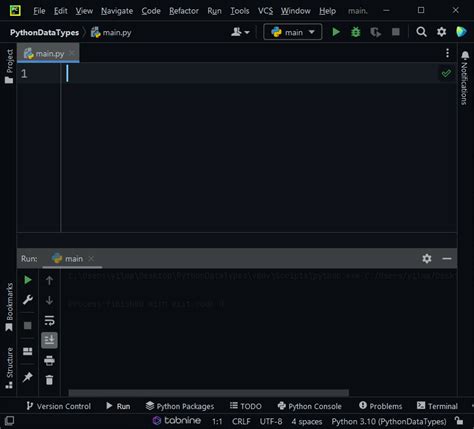Screen dimensions: 474x429
Task: Click the tabnine status bar widget
Action: tap(177, 421)
